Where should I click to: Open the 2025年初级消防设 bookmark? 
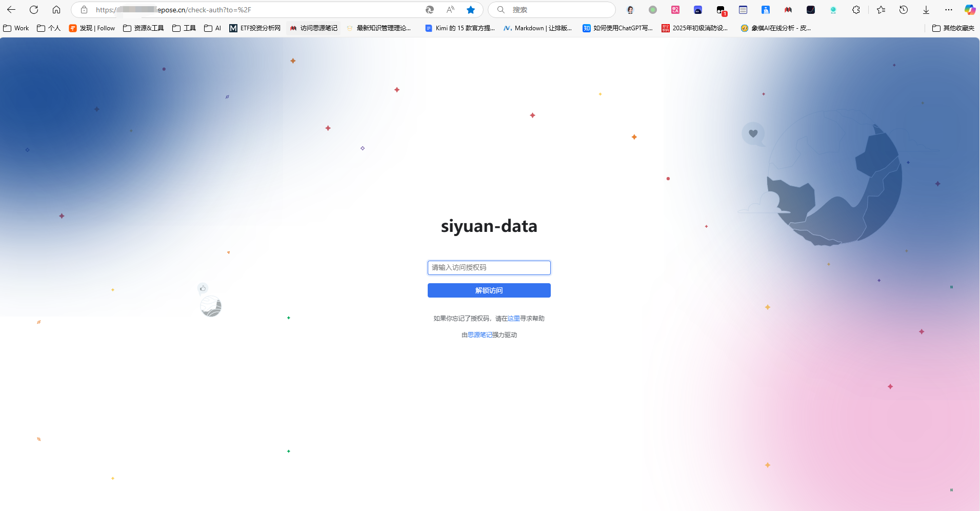695,28
